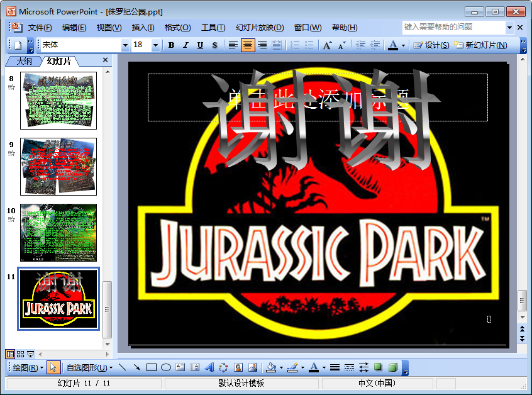Viewport: 532px width, 395px height.
Task: Toggle the numbered list
Action: click(295, 45)
